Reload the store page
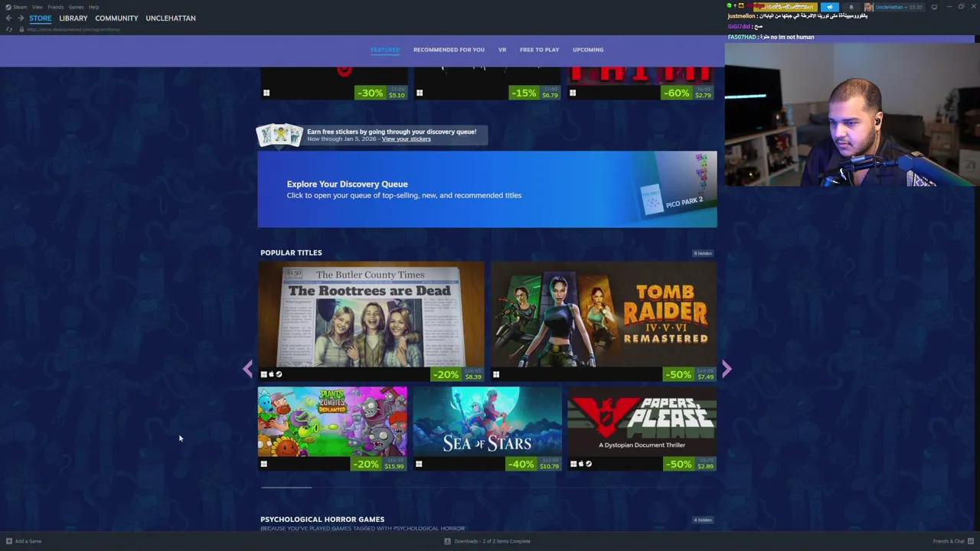Screen dimensions: 980x551 click(9, 29)
